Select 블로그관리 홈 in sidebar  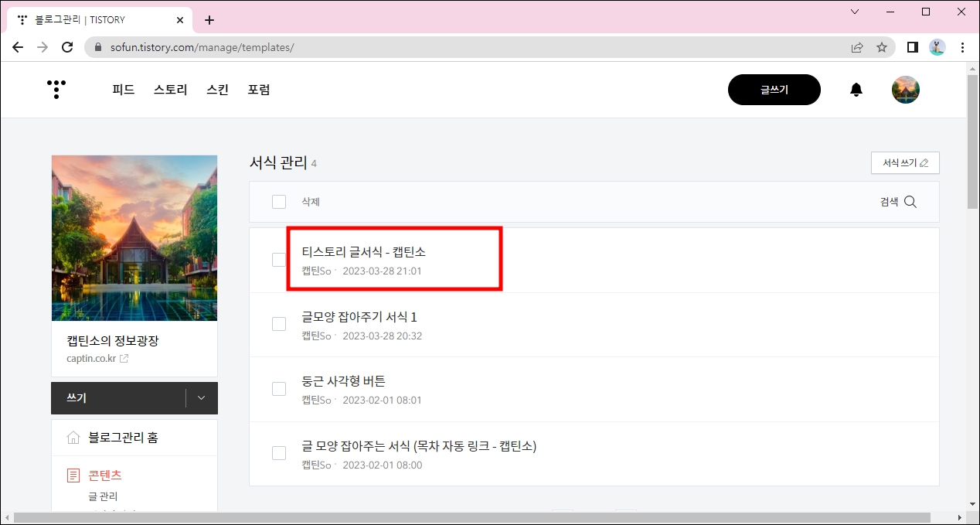[124, 438]
